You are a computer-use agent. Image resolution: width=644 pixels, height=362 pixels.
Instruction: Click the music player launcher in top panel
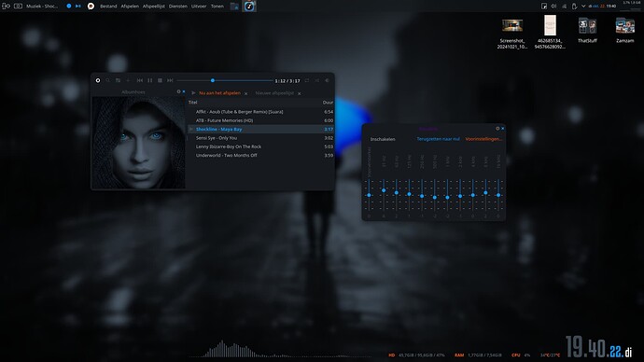click(249, 7)
